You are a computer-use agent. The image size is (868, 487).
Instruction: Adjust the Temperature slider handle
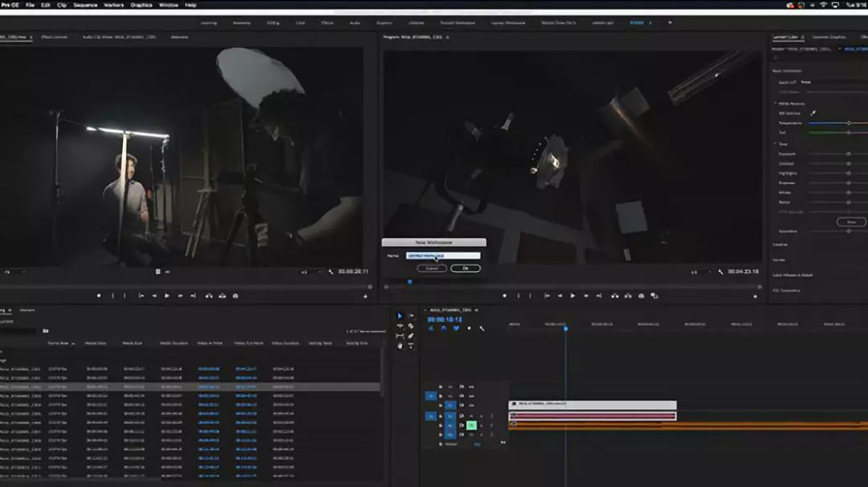pos(848,123)
